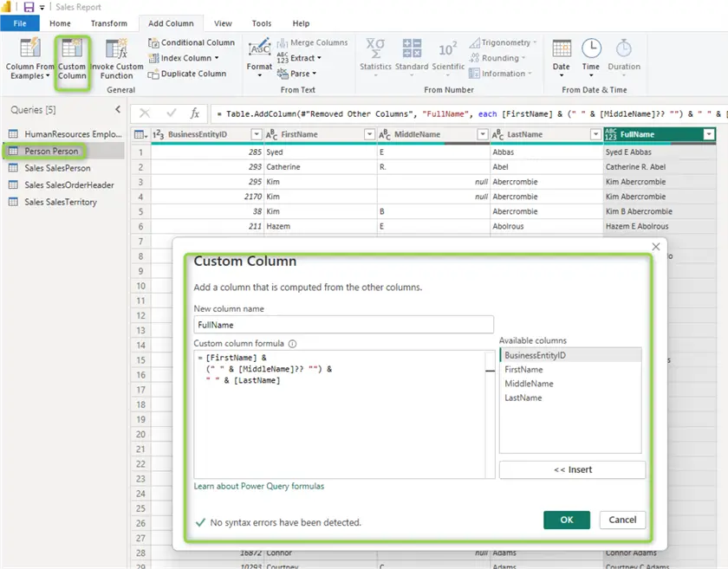Click the BusinessEntityID data type icon
Image resolution: width=728 pixels, height=569 pixels.
159,134
